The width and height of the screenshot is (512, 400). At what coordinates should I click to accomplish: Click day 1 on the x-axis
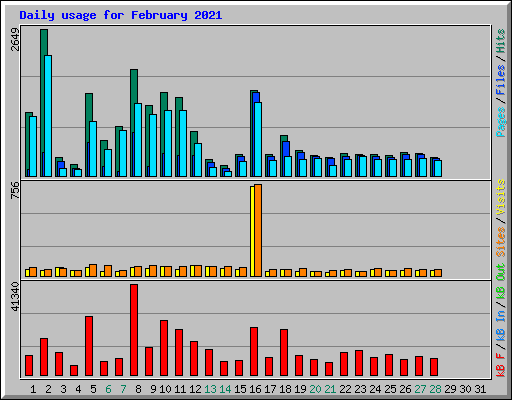pyautogui.click(x=33, y=389)
